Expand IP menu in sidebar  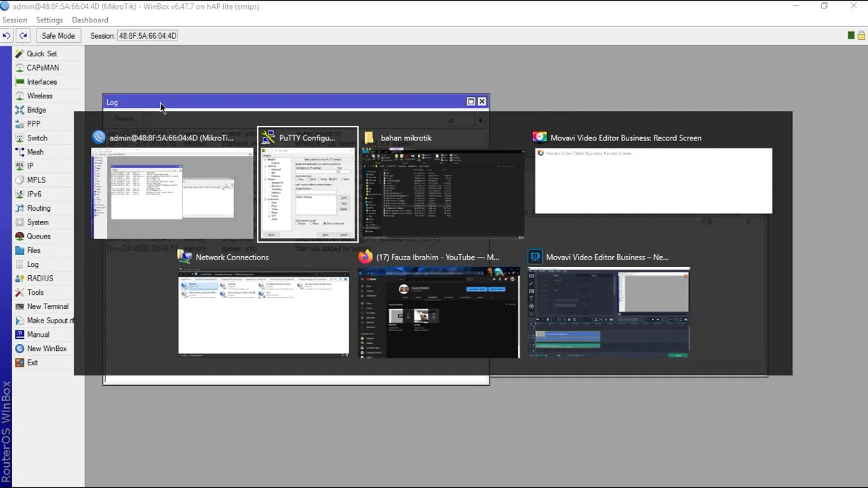30,166
